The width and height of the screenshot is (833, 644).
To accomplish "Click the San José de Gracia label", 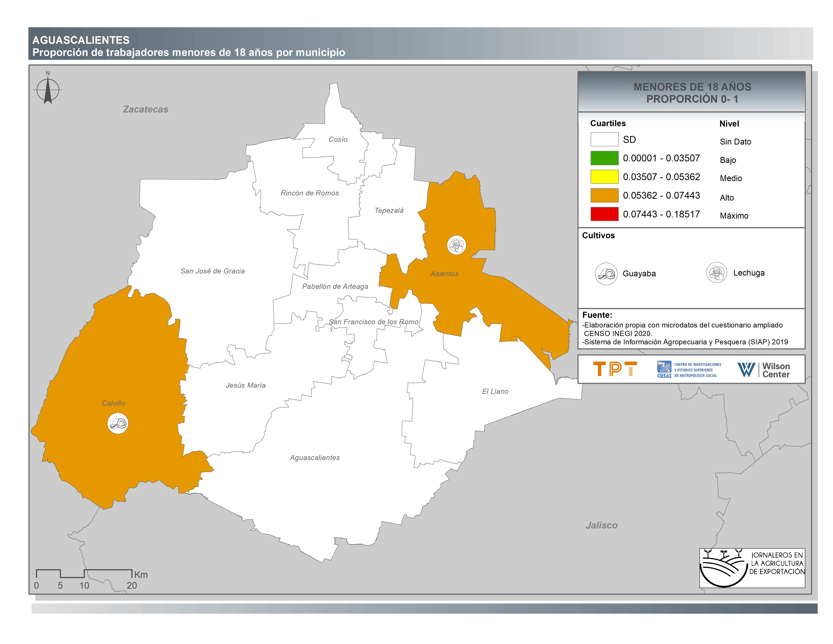I will [x=212, y=271].
